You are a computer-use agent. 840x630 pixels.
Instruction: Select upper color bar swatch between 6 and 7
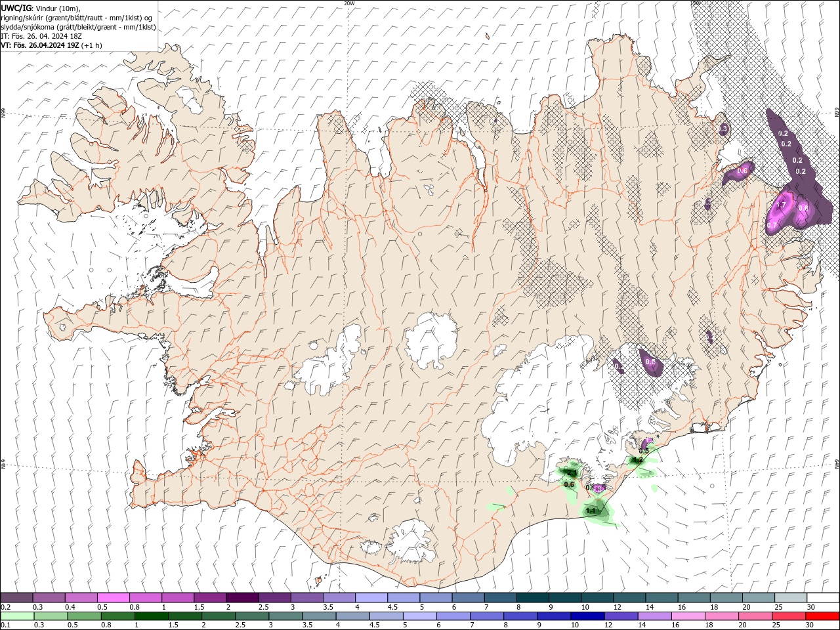pos(468,598)
